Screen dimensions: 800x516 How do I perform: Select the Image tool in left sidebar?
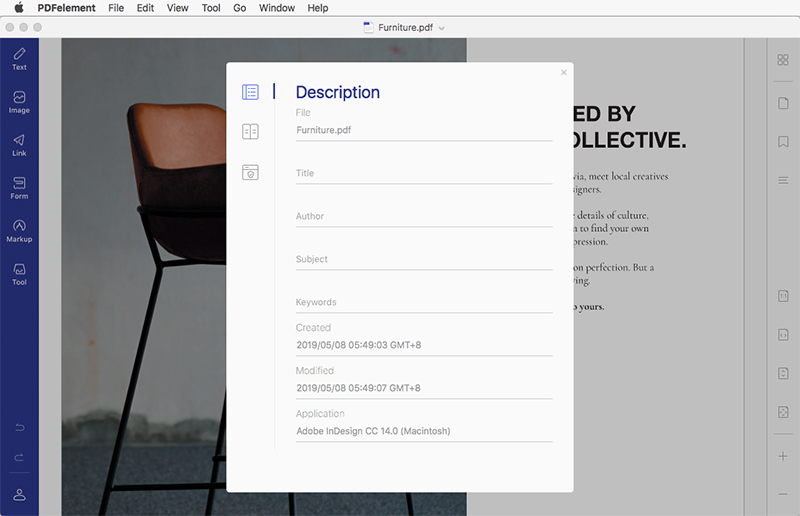point(19,102)
